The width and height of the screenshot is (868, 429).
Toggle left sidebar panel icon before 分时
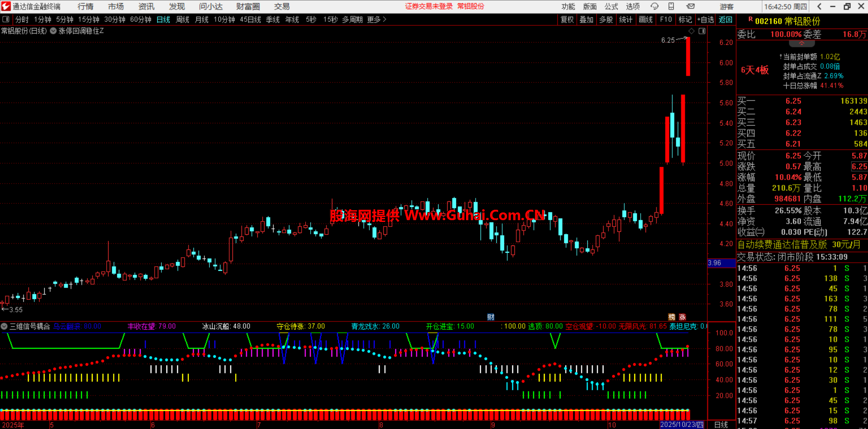tap(6, 19)
